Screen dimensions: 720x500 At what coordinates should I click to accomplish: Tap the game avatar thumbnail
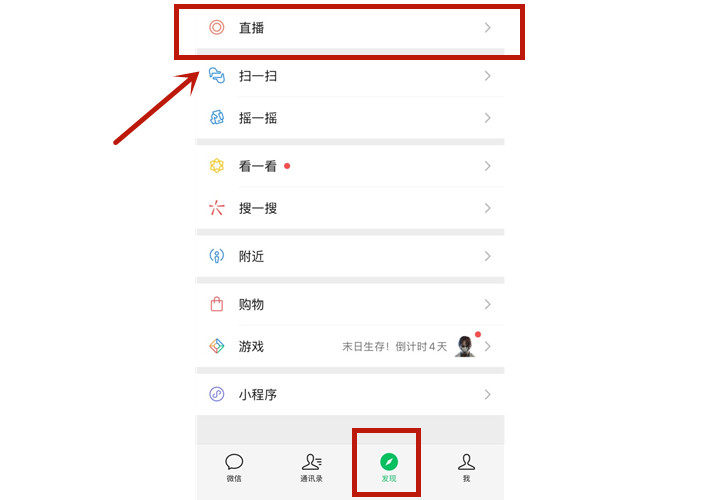(465, 346)
